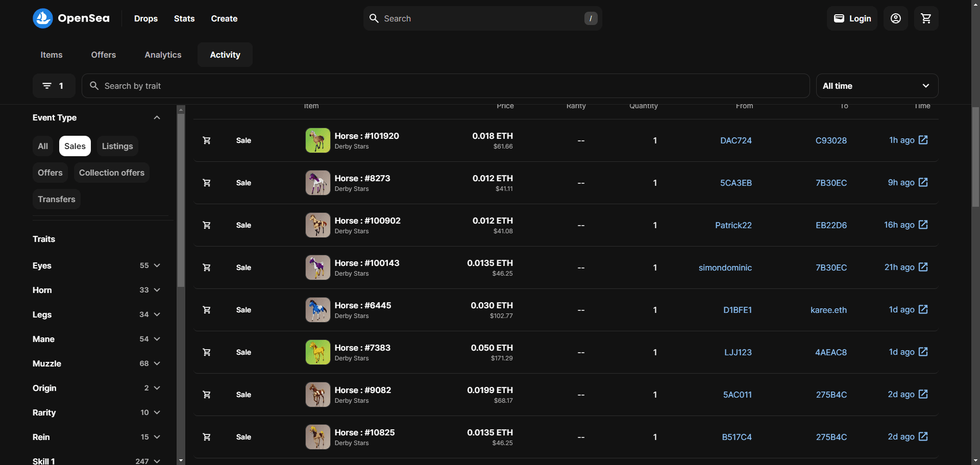The width and height of the screenshot is (980, 465).
Task: Click the sale cart icon in Horse #7383 row
Action: tap(207, 352)
